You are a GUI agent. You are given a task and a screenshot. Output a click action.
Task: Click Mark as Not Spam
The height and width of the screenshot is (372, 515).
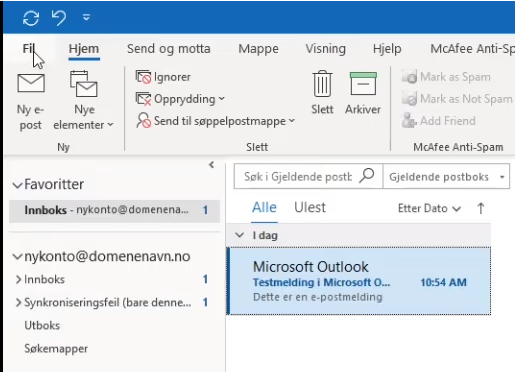click(x=457, y=99)
